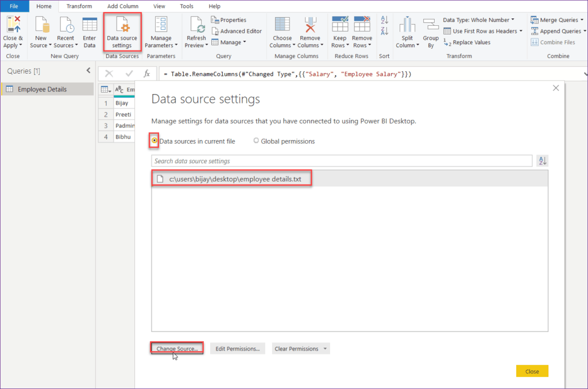
Task: Switch to the Add Column tab
Action: pyautogui.click(x=123, y=6)
